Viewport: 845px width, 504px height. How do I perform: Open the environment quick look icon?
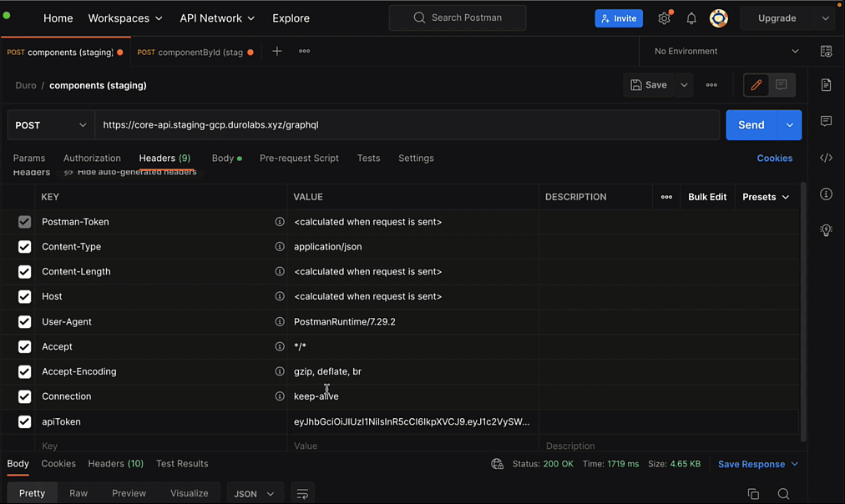point(826,51)
